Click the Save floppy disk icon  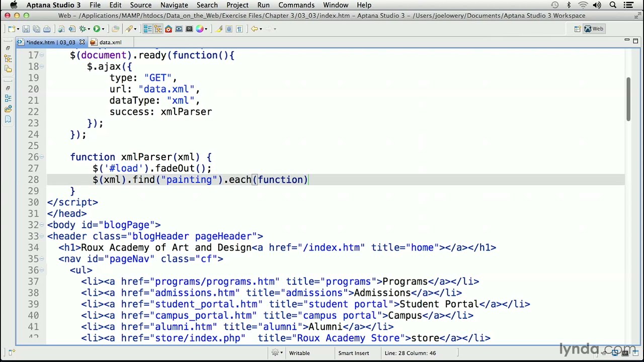tap(26, 29)
